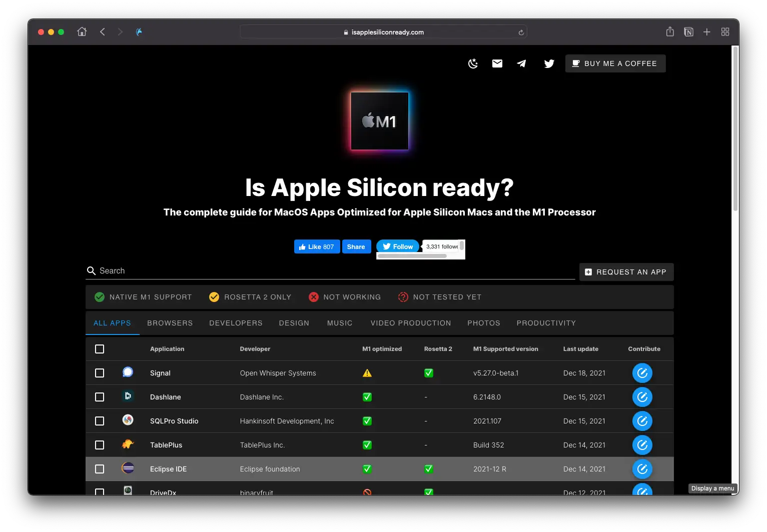Screen dimensions: 767x532
Task: Filter by Native M1 Support
Action: (x=143, y=297)
